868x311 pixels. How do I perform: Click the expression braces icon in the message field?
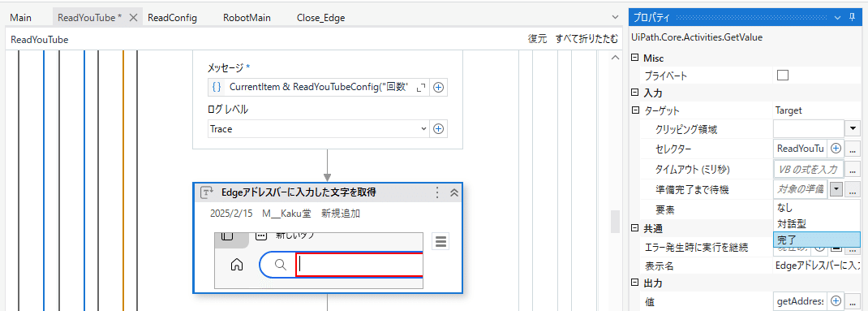[x=217, y=87]
